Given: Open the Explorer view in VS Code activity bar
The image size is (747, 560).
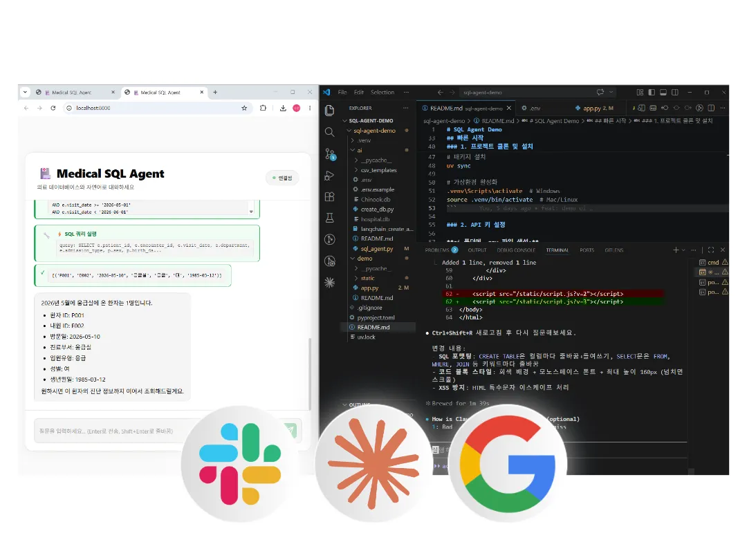Looking at the screenshot, I should [329, 111].
